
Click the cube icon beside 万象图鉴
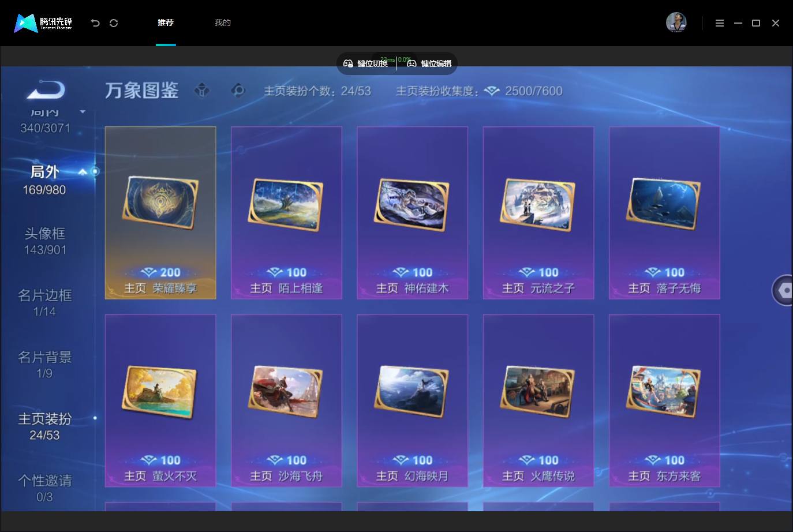(x=202, y=91)
